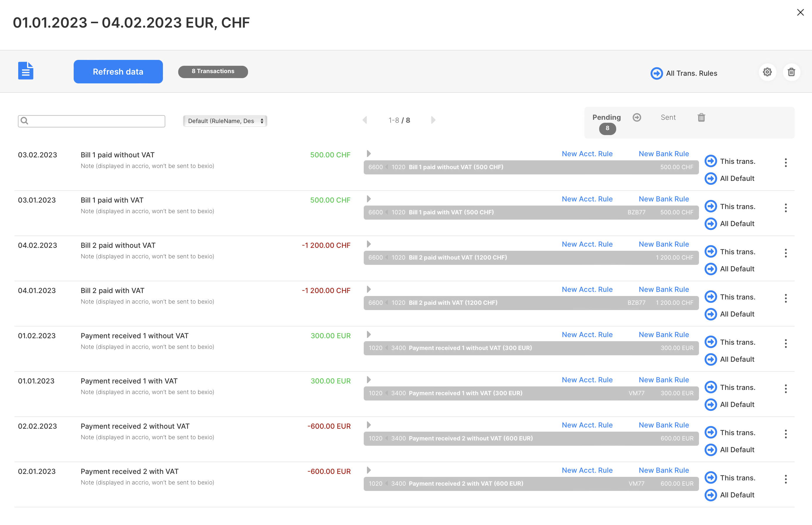Viewport: 812px width, 525px height.
Task: Click All Default for Bill 1 paid with VAT
Action: 730,224
